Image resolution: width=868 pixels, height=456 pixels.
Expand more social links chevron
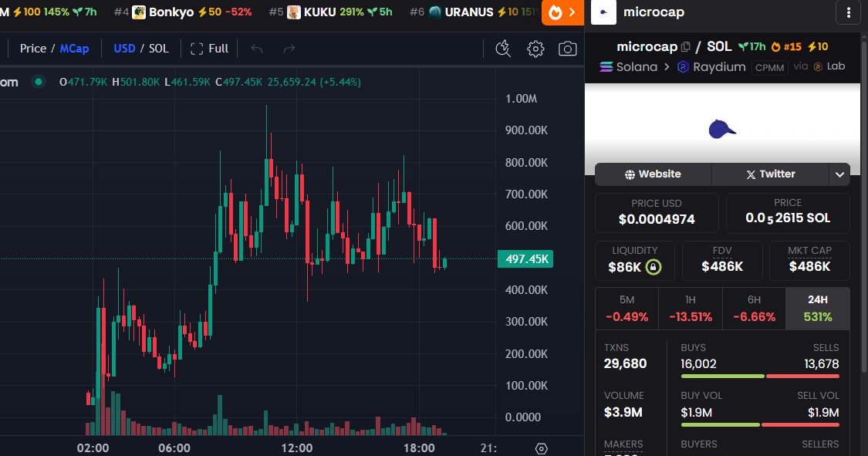click(x=839, y=174)
